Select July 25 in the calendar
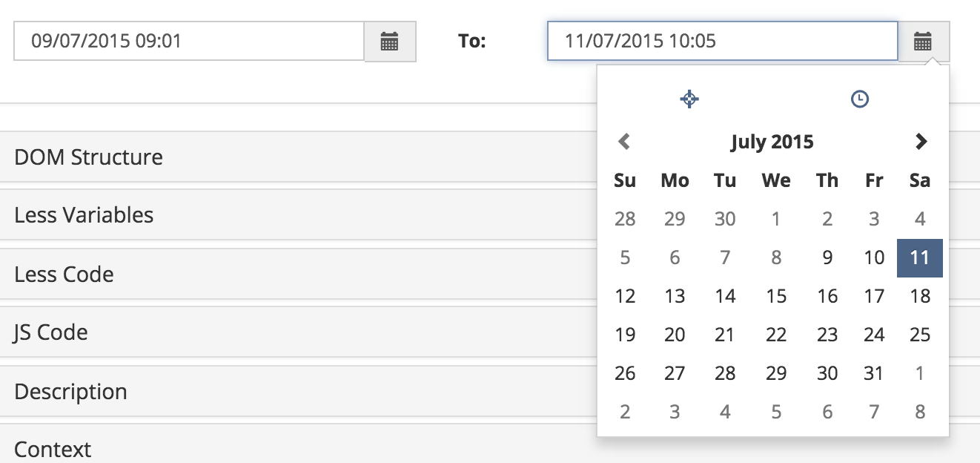The width and height of the screenshot is (980, 463). 920,335
